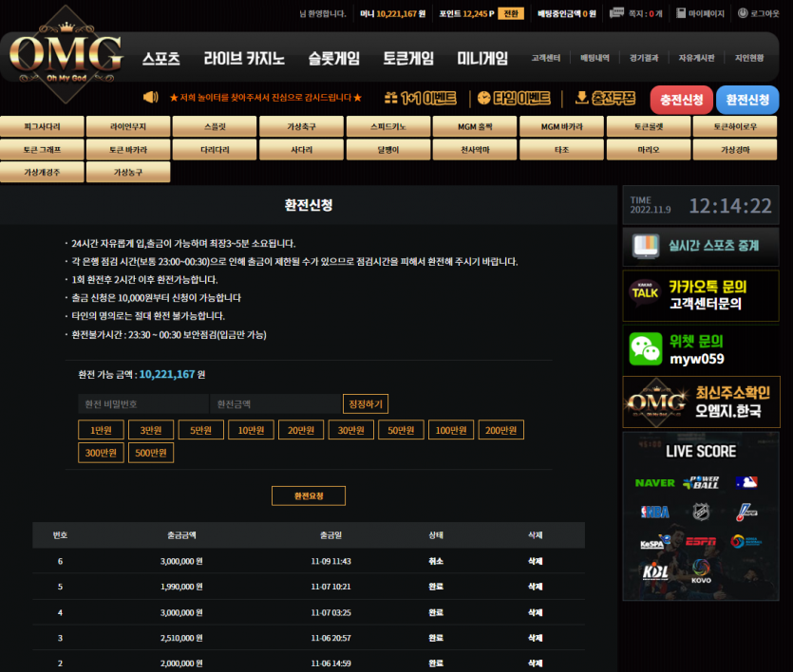Open the NBA live score logo
This screenshot has height=672, width=793.
(654, 512)
